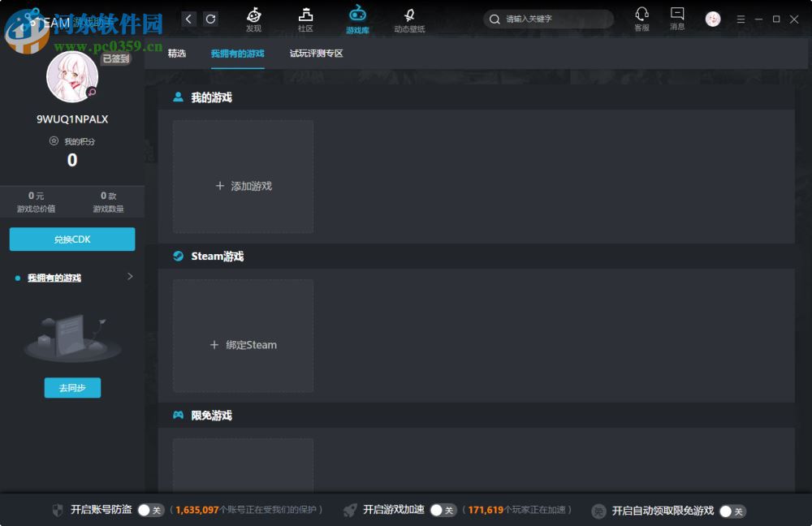Open the 动态壁纸 (Dynamic Wallpaper) icon
The image size is (812, 526).
coord(409,19)
